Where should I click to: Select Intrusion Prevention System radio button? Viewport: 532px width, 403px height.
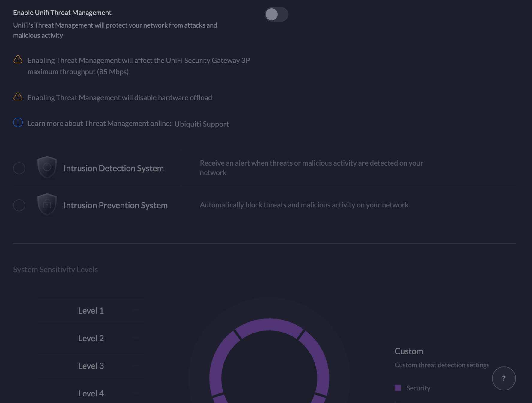[x=19, y=205]
